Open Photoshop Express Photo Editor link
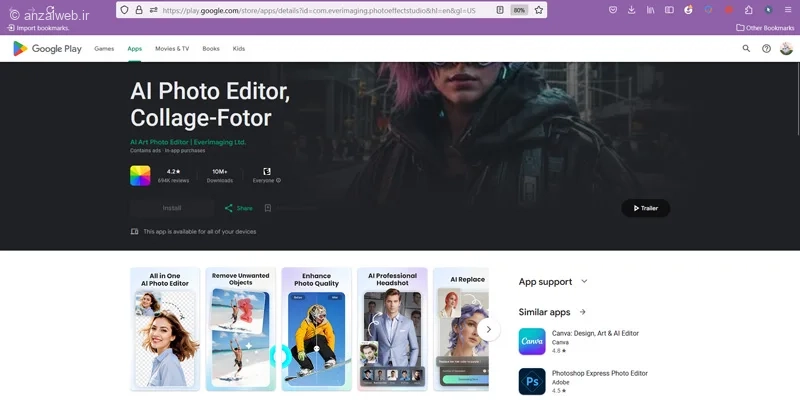The height and width of the screenshot is (400, 800). point(600,373)
